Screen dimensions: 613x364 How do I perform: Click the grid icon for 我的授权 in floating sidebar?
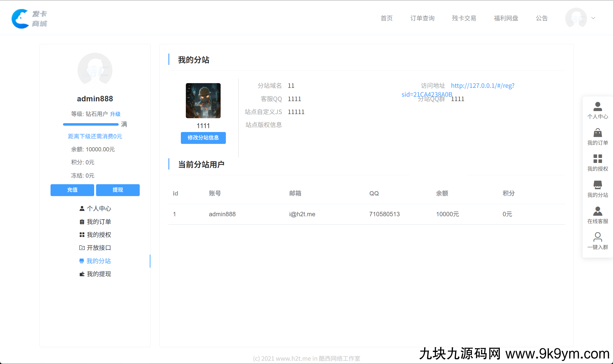click(598, 159)
